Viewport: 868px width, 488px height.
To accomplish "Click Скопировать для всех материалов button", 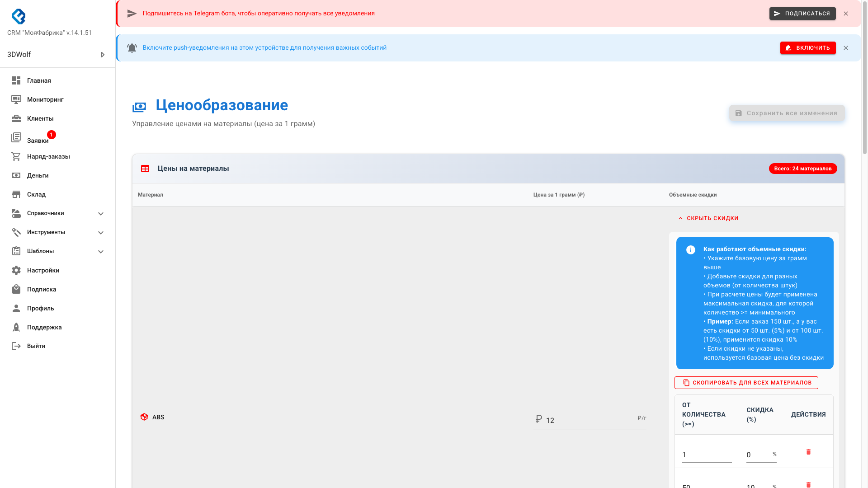I will click(746, 383).
